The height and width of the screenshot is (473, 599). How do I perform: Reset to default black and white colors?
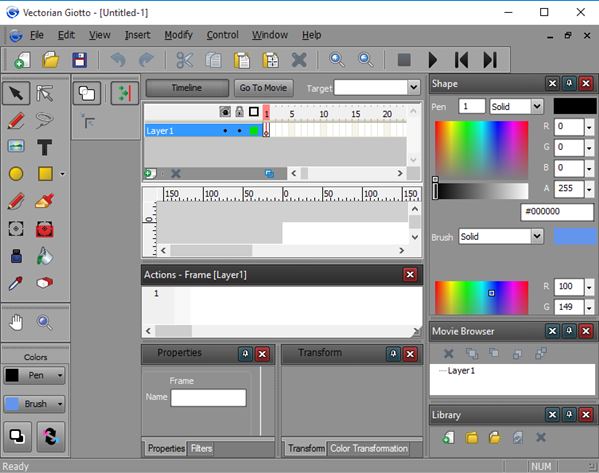point(17,436)
